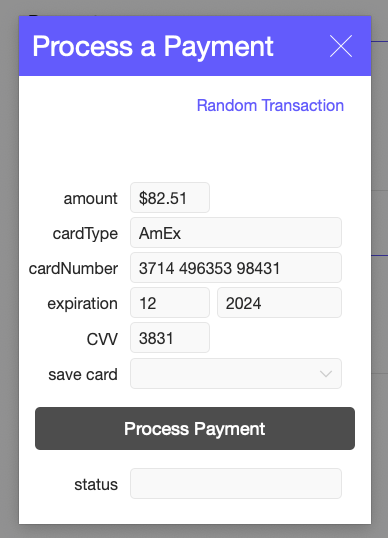The height and width of the screenshot is (538, 388).
Task: Select the expiration month field showing 12
Action: coord(170,303)
